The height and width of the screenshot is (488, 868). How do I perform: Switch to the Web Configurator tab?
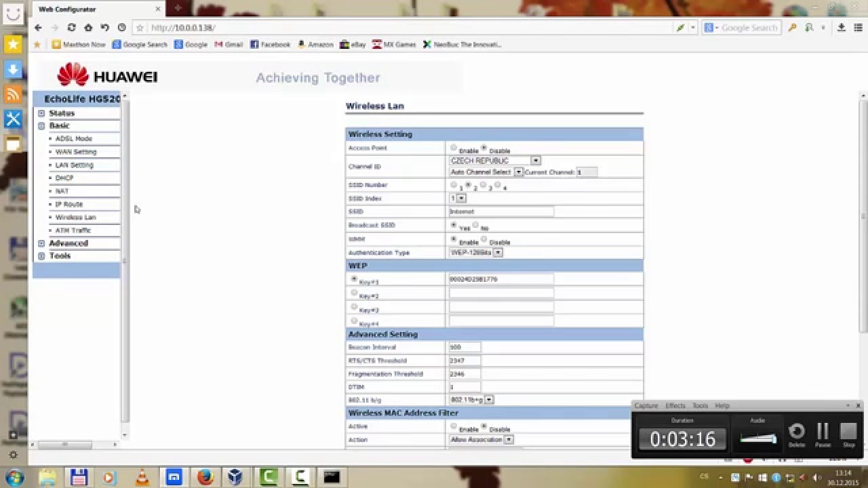coord(99,9)
